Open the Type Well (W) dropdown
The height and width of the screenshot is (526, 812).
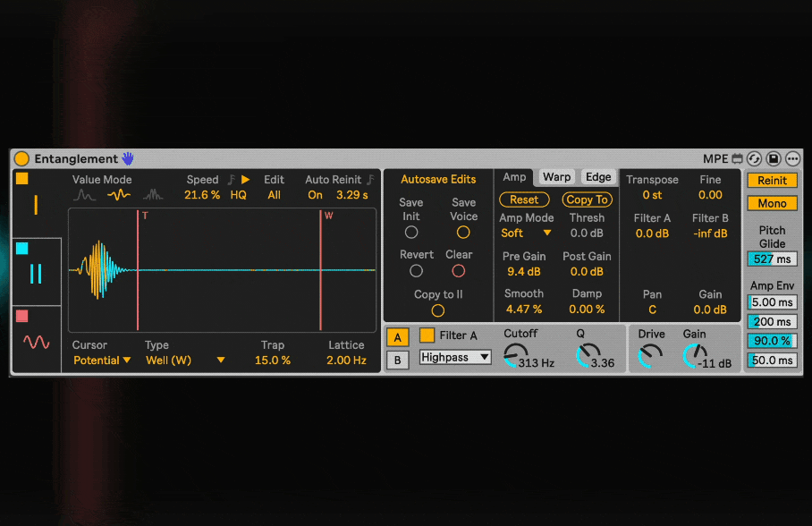185,361
